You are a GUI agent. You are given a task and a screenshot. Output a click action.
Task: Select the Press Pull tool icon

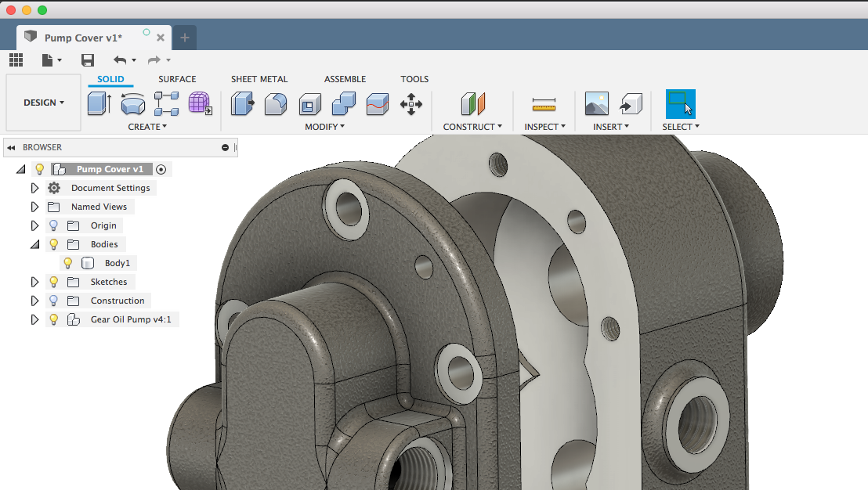click(243, 103)
